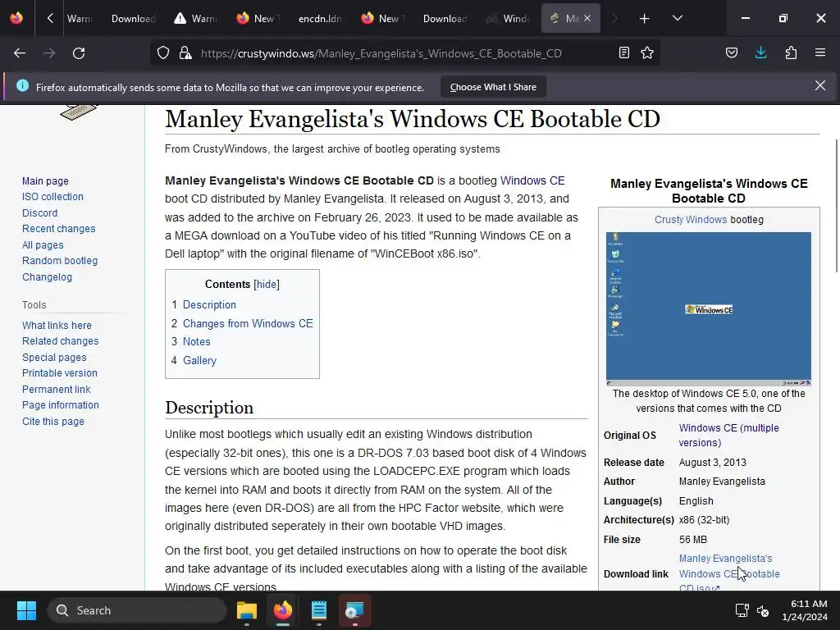
Task: Open the Downloads panel
Action: 760,53
